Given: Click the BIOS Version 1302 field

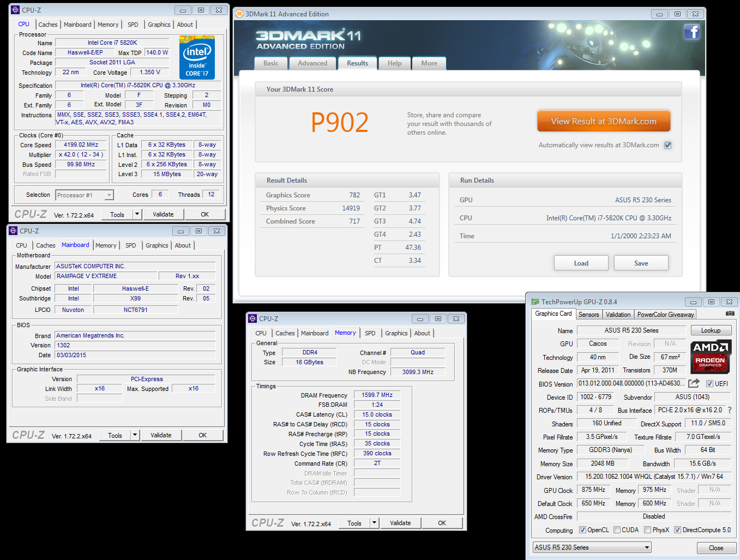Looking at the screenshot, I should pos(135,345).
